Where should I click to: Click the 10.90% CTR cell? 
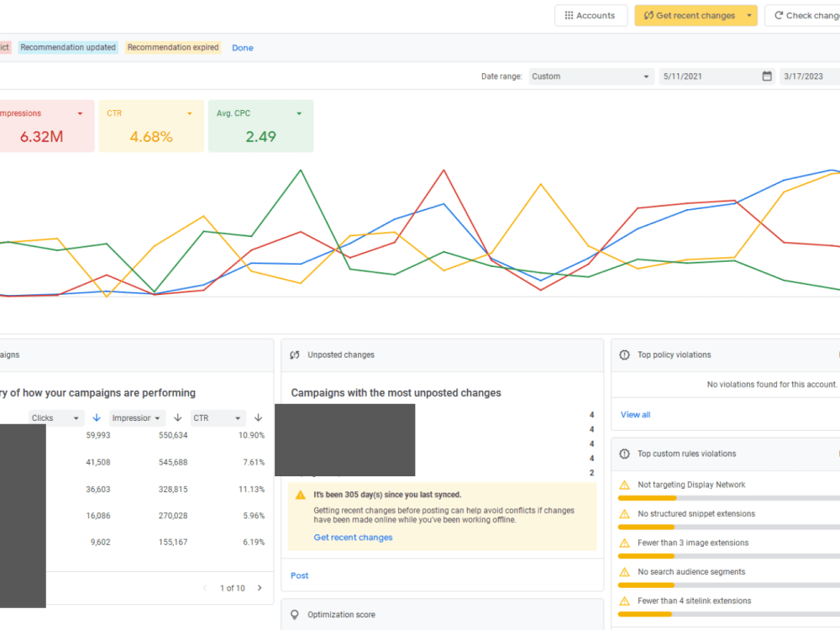(252, 435)
